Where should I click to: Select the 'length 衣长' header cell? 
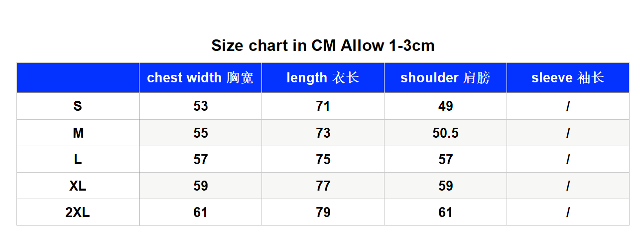click(x=323, y=78)
